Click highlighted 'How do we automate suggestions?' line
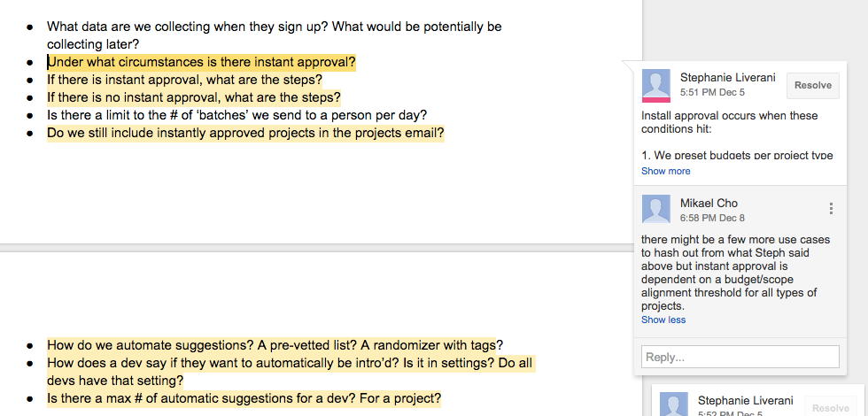Image resolution: width=868 pixels, height=416 pixels. pos(275,345)
